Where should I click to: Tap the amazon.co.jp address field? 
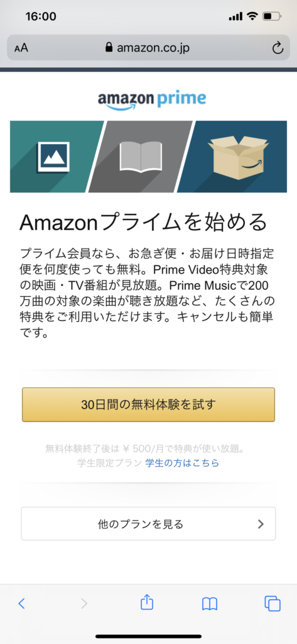point(148,48)
